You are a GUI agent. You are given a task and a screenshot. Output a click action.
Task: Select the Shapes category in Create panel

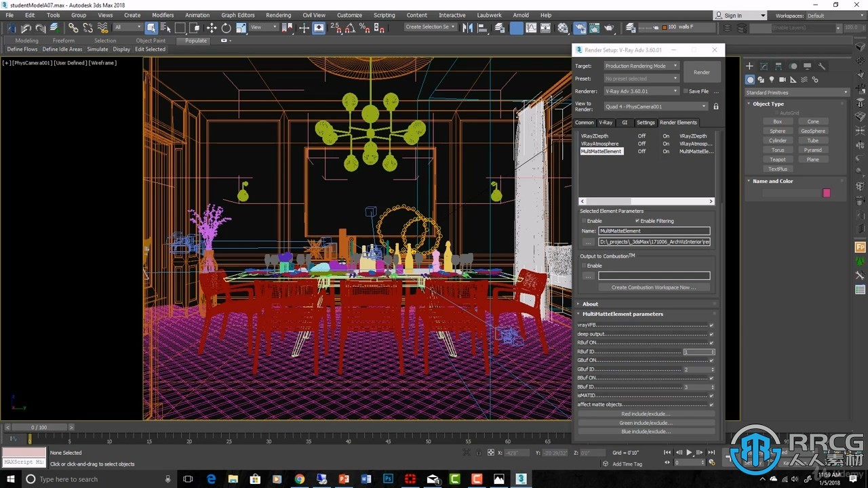(761, 79)
